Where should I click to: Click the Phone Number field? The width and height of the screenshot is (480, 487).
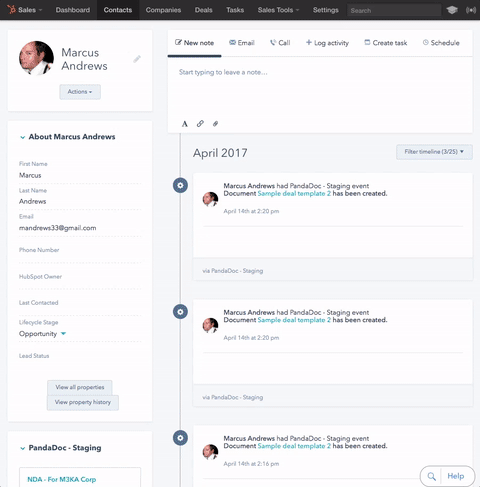point(80,253)
